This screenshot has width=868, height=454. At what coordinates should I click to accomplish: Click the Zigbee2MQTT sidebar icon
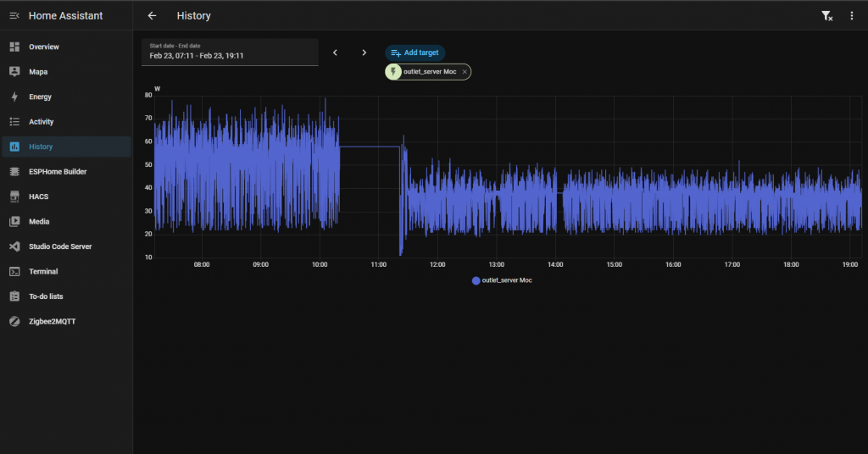tap(14, 322)
